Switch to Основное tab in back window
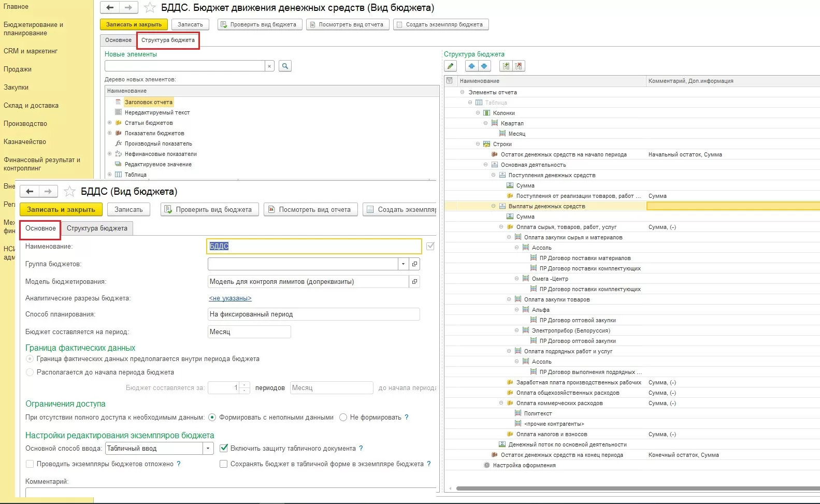The width and height of the screenshot is (820, 504). click(x=118, y=40)
